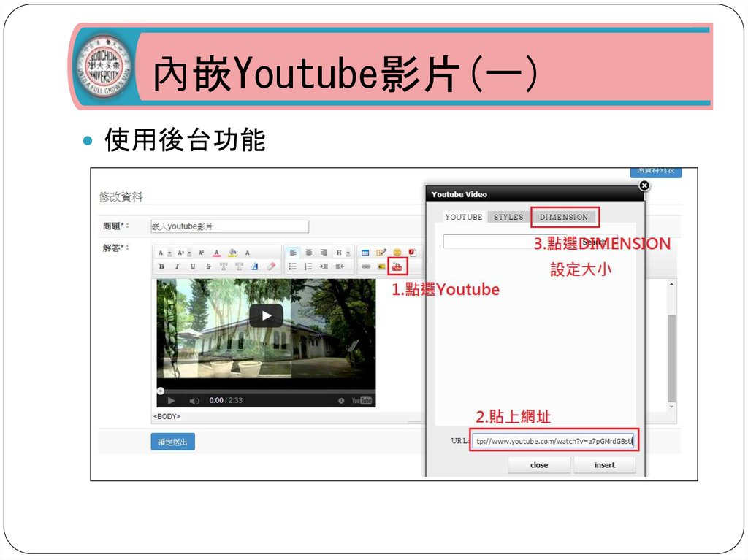The height and width of the screenshot is (560, 748).
Task: Click the close button in Youtube Video dialog
Action: point(539,464)
